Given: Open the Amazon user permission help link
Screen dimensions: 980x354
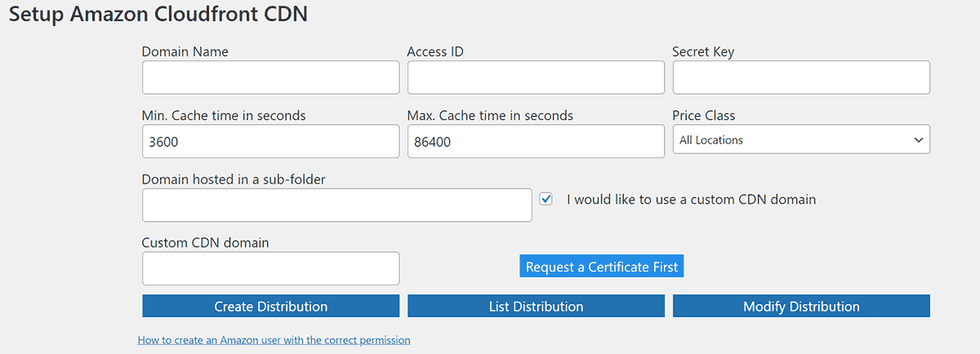Looking at the screenshot, I should click(274, 339).
